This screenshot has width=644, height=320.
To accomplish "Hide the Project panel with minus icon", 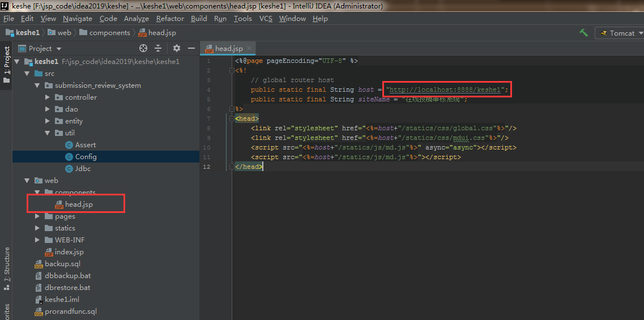I will click(x=191, y=49).
